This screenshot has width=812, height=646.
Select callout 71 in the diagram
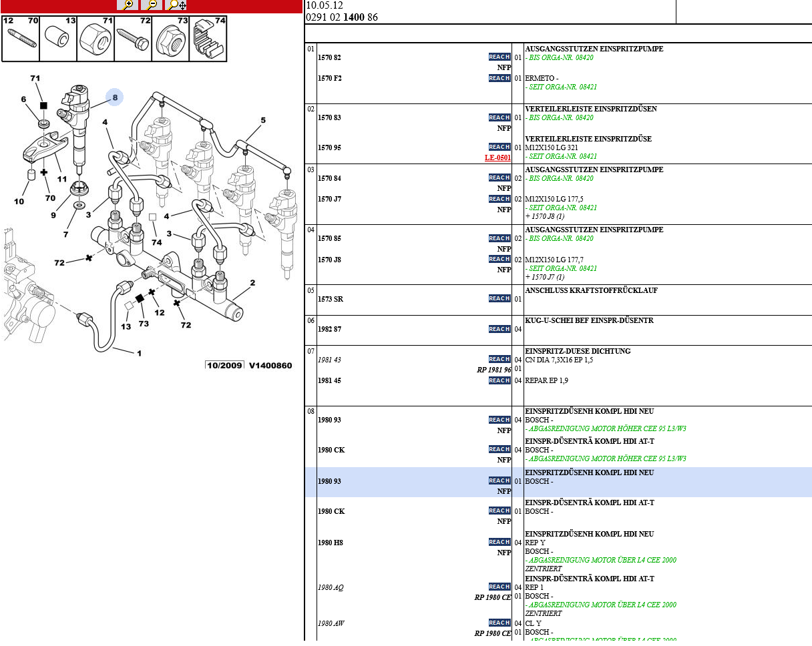35,78
